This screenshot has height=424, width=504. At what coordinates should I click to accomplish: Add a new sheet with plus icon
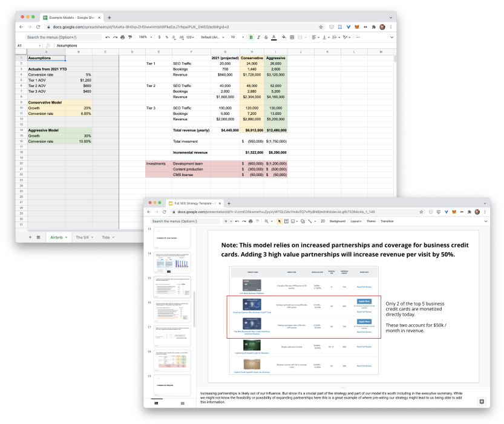[30, 237]
